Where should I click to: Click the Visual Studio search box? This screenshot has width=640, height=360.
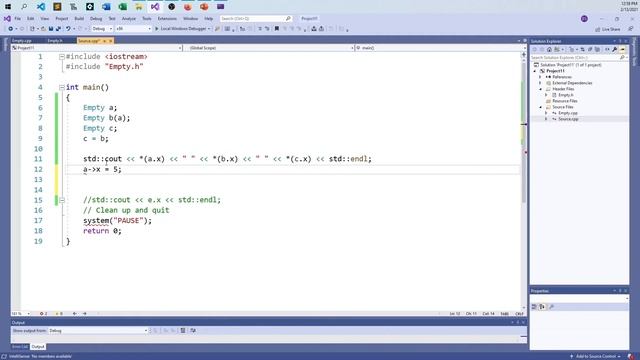[x=256, y=19]
